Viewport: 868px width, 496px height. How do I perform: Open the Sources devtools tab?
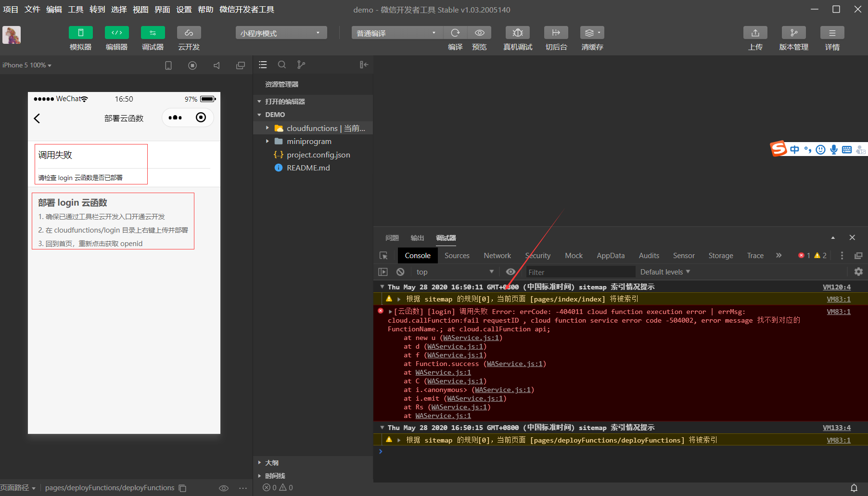click(457, 256)
